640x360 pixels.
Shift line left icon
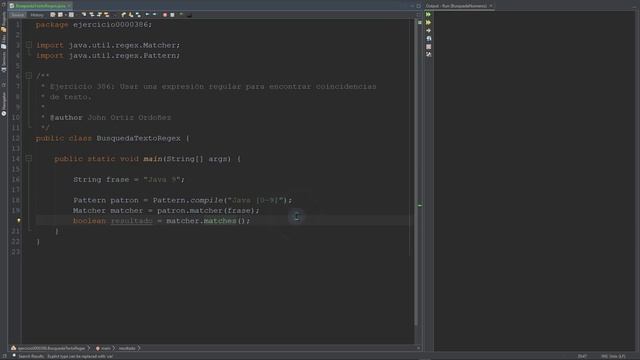click(x=147, y=15)
